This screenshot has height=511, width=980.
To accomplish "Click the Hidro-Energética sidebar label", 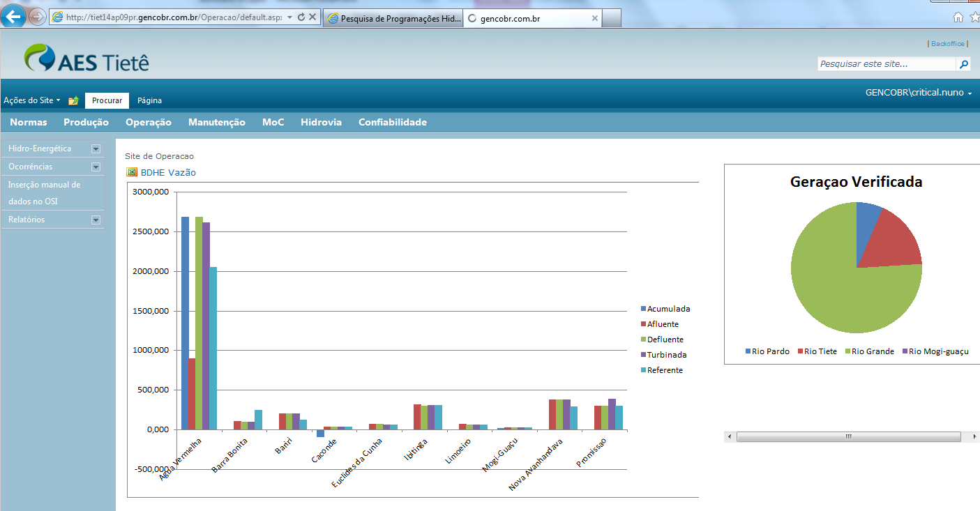I will click(40, 148).
